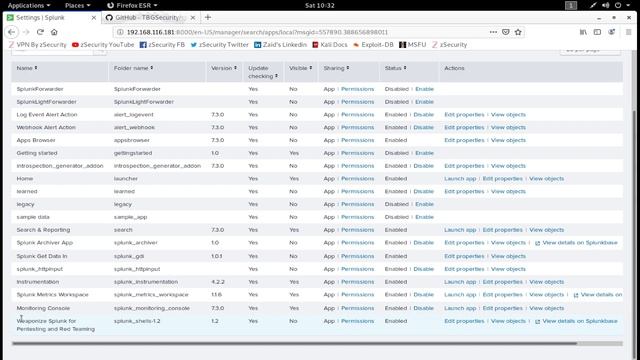Open the Firefox ESR app menu
Image resolution: width=640 pixels, height=360 pixels.
tap(133, 5)
